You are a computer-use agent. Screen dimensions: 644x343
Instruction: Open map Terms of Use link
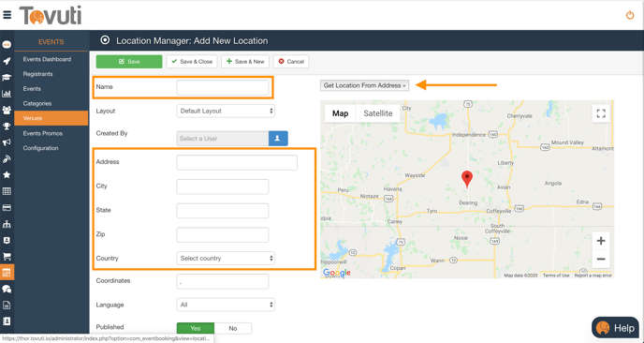coord(556,276)
